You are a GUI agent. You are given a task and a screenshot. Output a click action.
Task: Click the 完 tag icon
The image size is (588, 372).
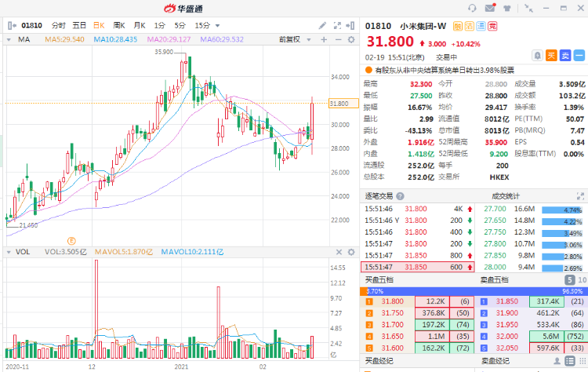tap(492, 26)
